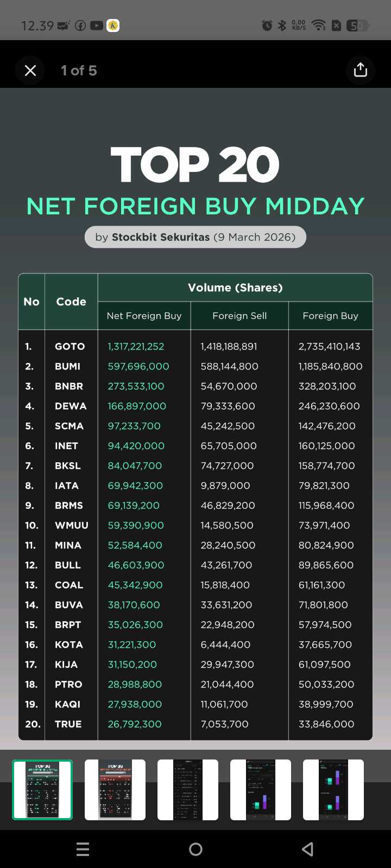Tap the Facebook notification icon in the status bar
391x868 pixels.
coord(80,25)
